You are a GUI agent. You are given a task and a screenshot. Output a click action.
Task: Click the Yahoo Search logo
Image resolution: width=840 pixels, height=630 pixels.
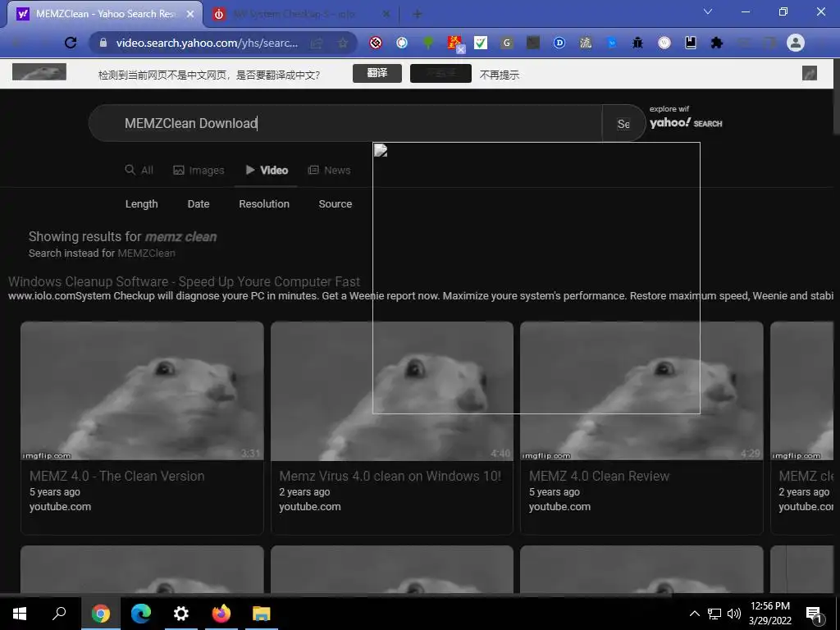[x=686, y=123]
